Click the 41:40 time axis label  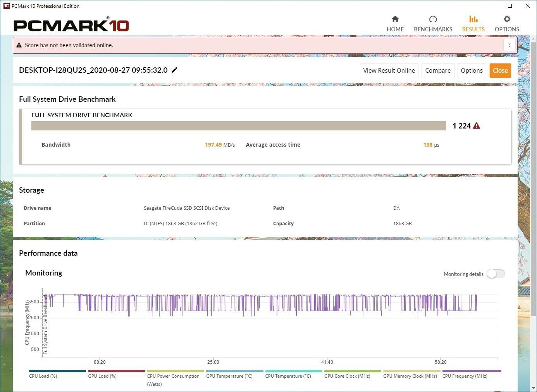327,362
